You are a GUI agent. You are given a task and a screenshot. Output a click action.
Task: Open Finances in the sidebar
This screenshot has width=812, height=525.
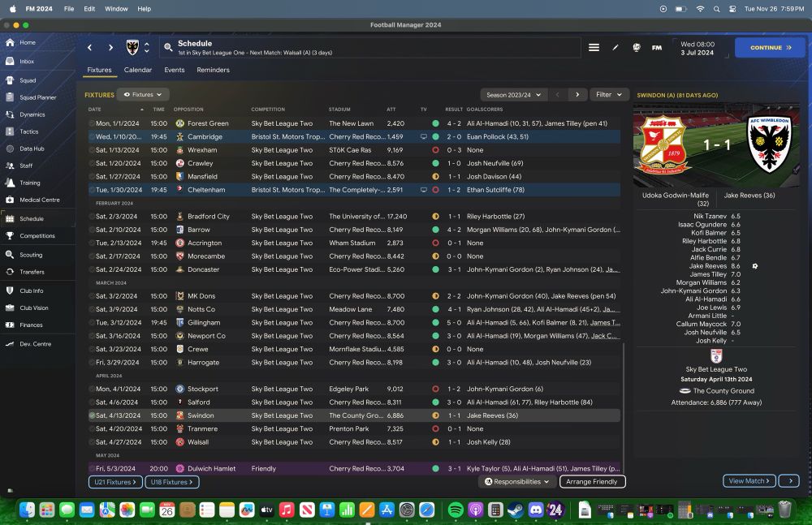(x=31, y=325)
